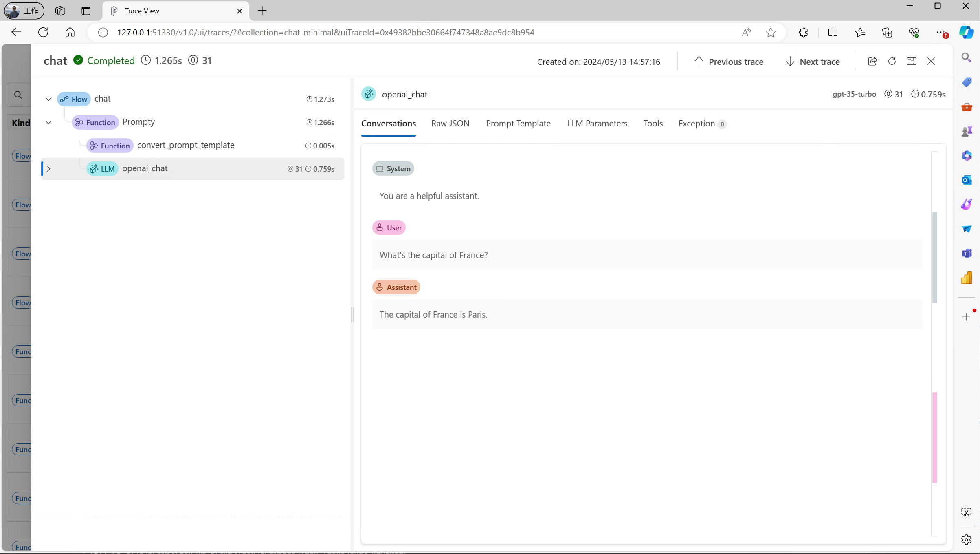Go to Next trace
Image resolution: width=980 pixels, height=554 pixels.
(x=812, y=62)
